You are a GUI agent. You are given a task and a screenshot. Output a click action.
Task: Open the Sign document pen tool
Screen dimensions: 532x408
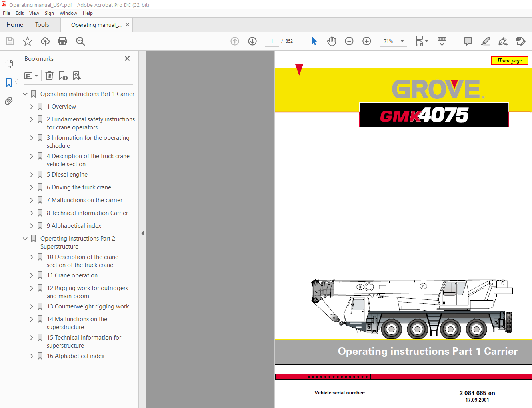pyautogui.click(x=503, y=41)
